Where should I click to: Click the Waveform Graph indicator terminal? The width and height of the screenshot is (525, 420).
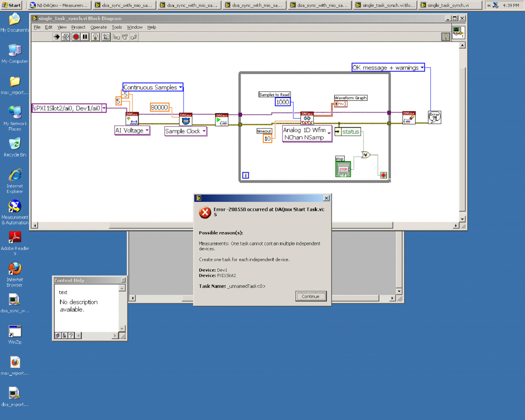(x=340, y=104)
